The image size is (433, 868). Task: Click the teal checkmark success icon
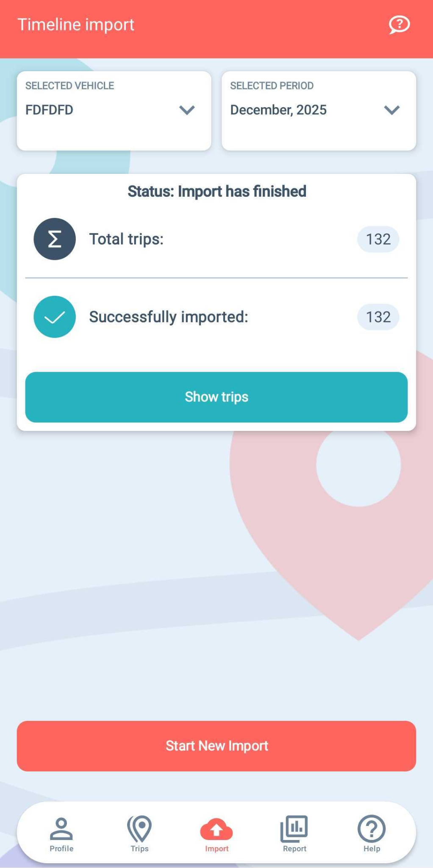point(55,317)
